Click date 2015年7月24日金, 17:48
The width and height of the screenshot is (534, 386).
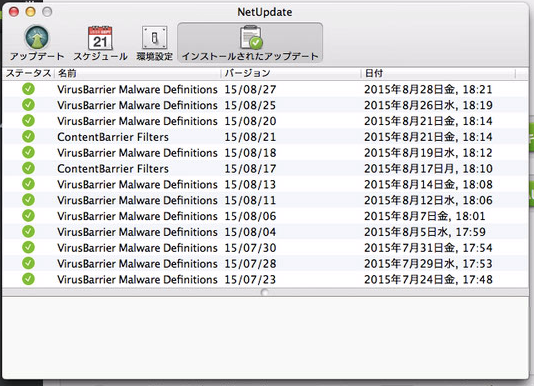428,279
